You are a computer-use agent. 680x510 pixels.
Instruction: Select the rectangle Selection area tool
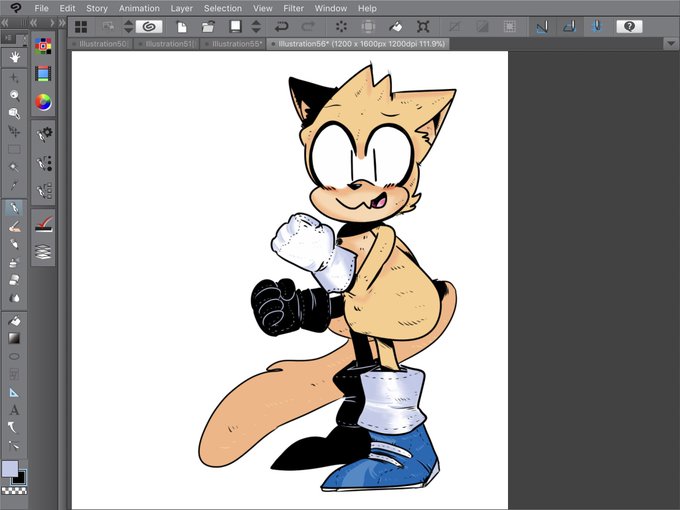(14, 150)
